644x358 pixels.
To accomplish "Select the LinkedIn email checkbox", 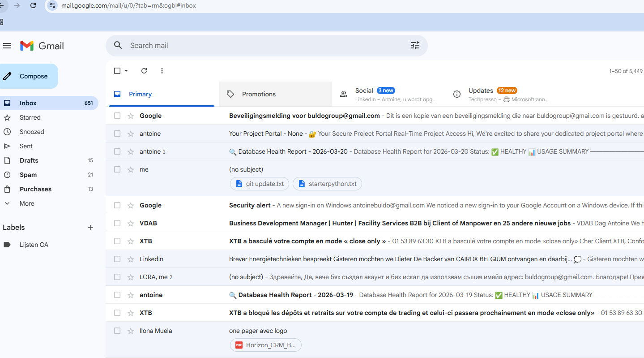I will click(x=117, y=259).
